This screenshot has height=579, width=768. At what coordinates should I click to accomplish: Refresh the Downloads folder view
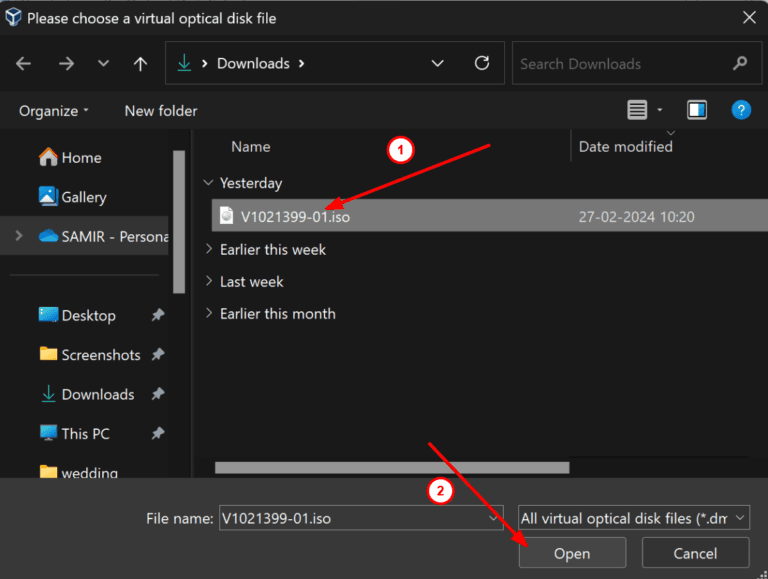click(482, 63)
